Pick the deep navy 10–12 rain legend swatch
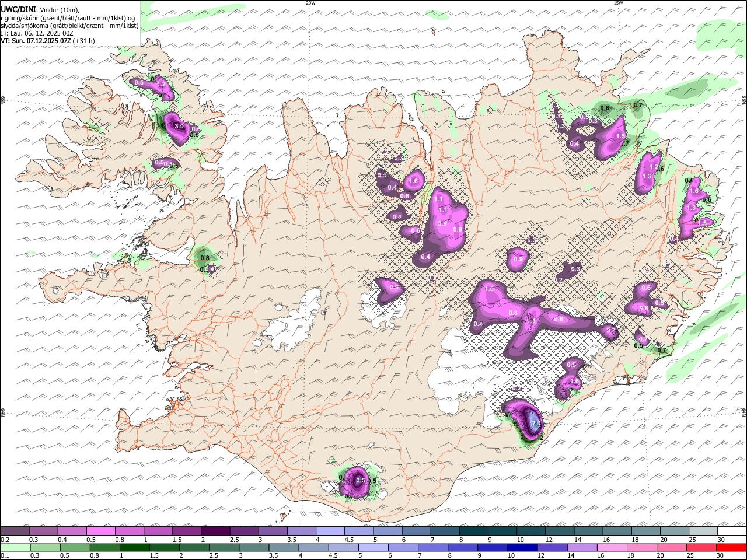This screenshot has height=560, width=747. (522, 548)
